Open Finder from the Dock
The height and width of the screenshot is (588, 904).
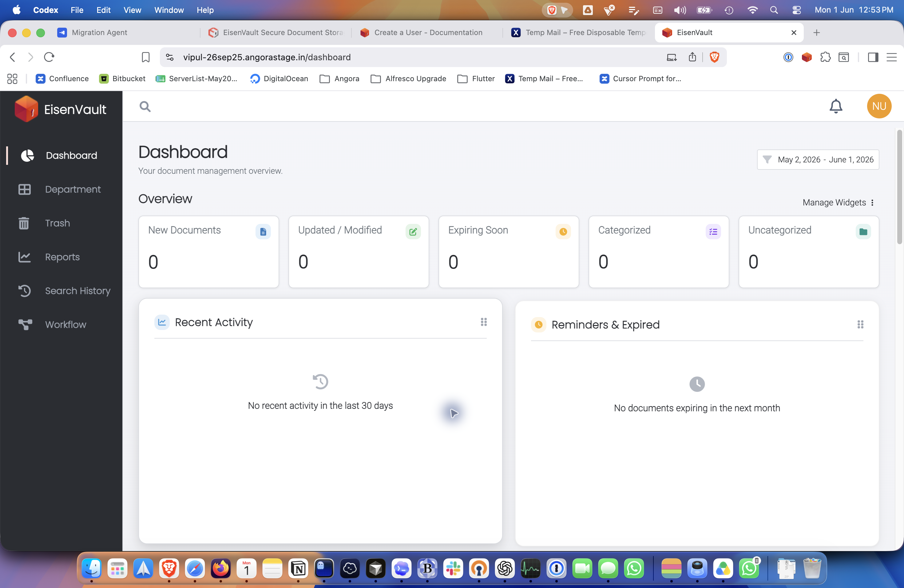click(92, 568)
